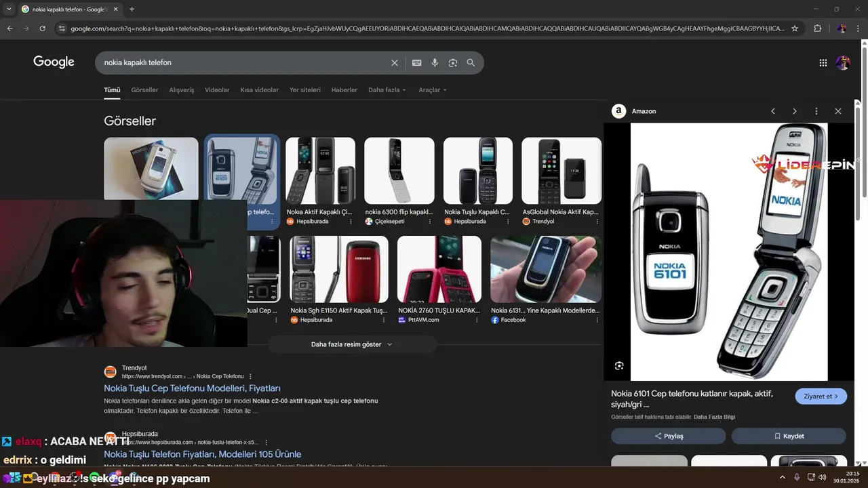Expand the Araçlar dropdown
This screenshot has width=868, height=488.
click(433, 90)
